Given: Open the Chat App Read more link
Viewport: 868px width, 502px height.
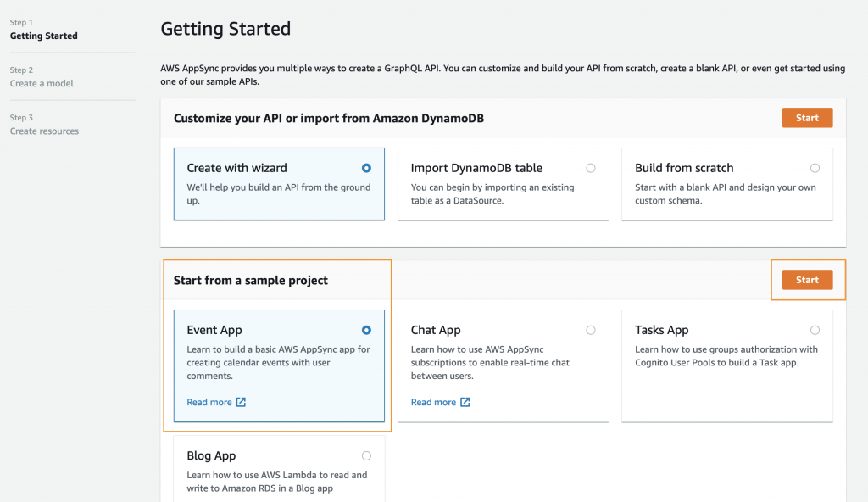Looking at the screenshot, I should [433, 403].
